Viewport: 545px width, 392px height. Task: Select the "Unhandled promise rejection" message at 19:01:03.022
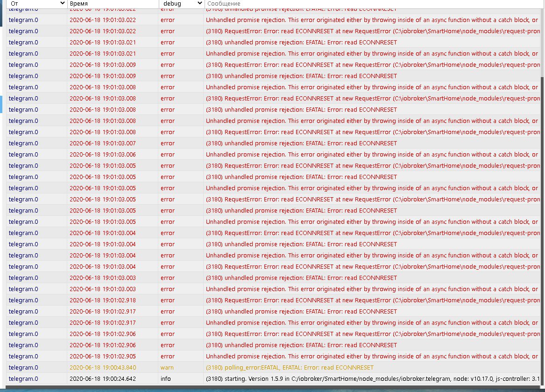tap(372, 20)
